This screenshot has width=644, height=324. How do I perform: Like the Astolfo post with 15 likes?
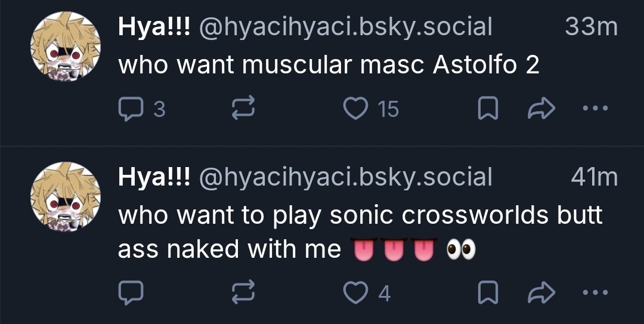pos(357,109)
